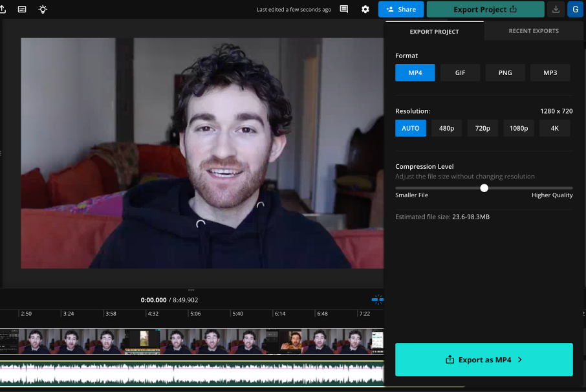The image size is (586, 392).
Task: Click the download icon beside Export Project
Action: (x=556, y=10)
